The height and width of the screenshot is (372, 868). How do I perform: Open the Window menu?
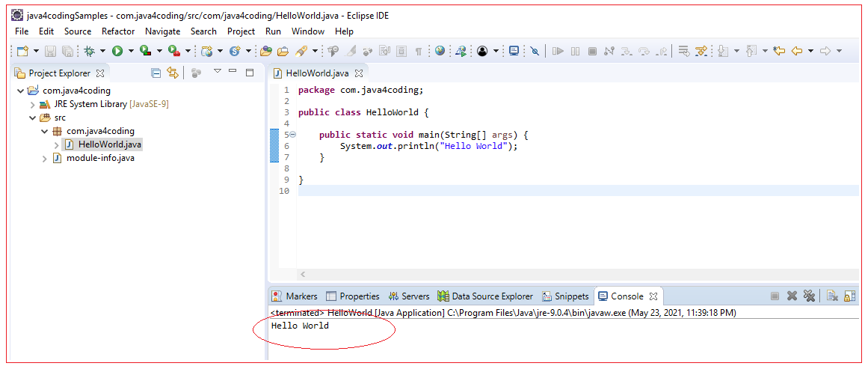tap(308, 31)
